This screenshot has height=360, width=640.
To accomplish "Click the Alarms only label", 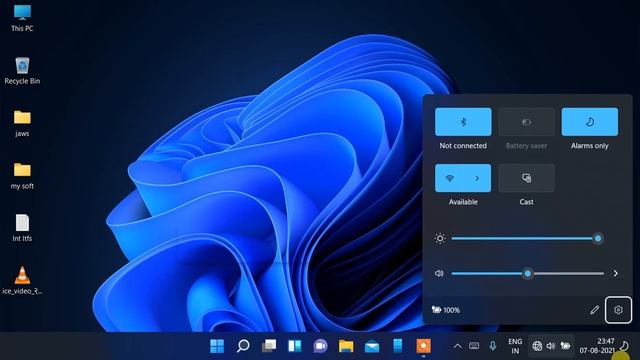I will click(589, 146).
